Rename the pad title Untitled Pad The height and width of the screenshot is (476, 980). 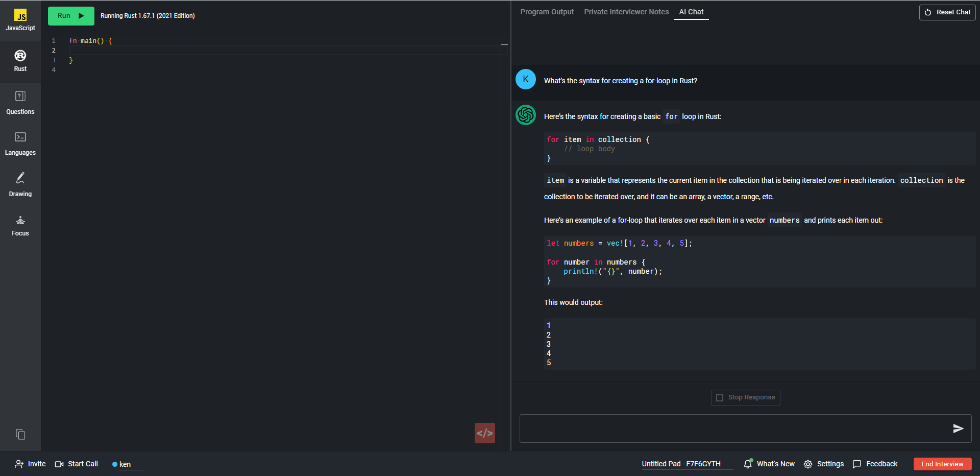pos(681,464)
